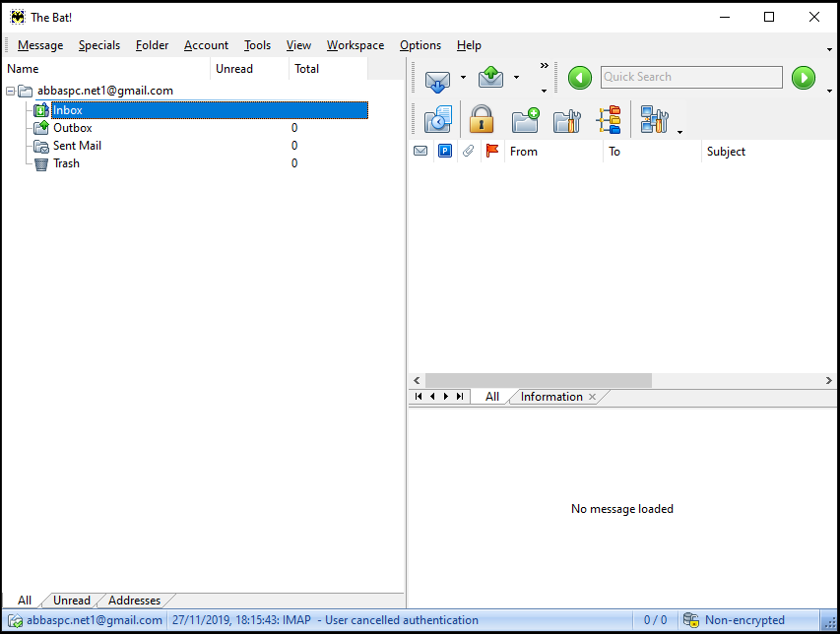840x634 pixels.
Task: Open the Options menu
Action: (x=420, y=45)
